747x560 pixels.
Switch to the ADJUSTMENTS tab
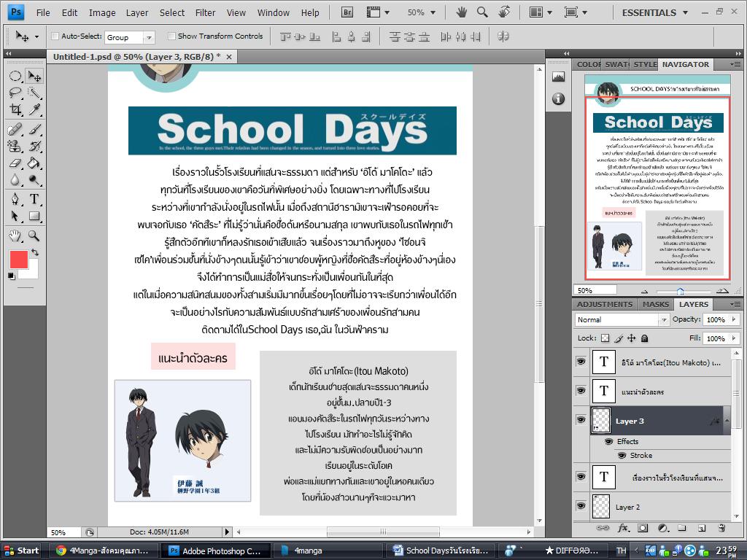click(605, 304)
